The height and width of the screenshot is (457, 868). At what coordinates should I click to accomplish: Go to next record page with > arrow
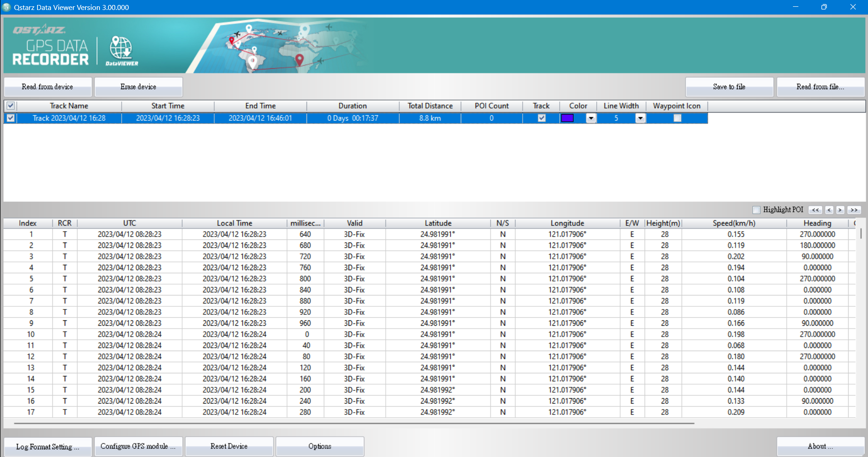[x=840, y=210]
